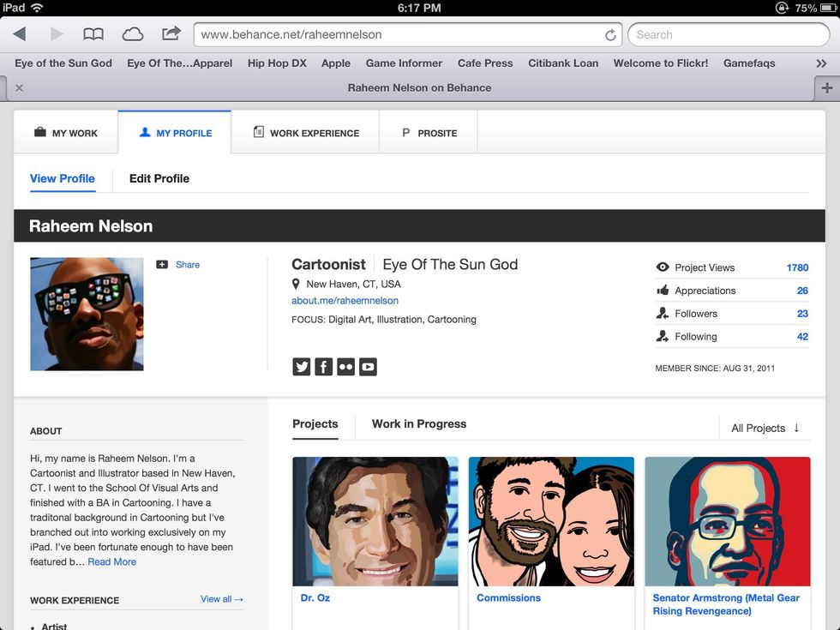
Task: Click the Share plus icon
Action: click(162, 265)
